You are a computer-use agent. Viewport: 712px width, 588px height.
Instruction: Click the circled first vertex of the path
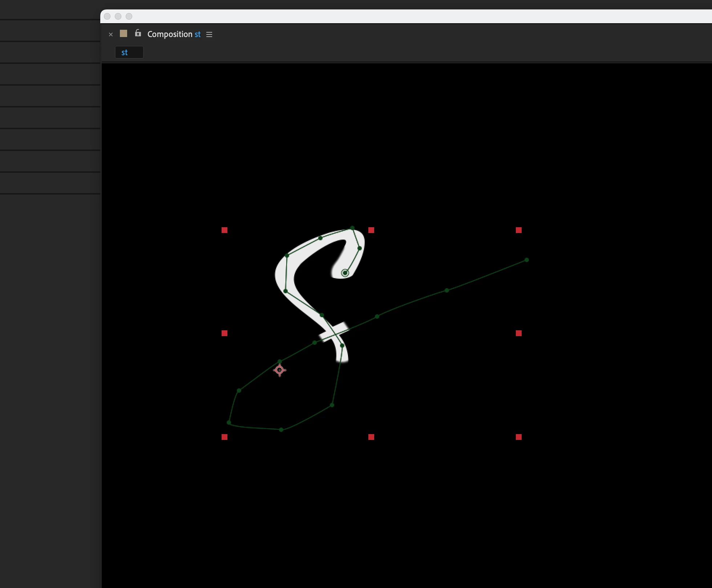coord(345,273)
